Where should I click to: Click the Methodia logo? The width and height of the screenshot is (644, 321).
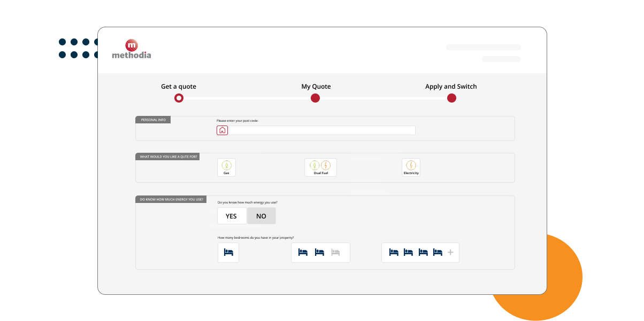pyautogui.click(x=132, y=48)
